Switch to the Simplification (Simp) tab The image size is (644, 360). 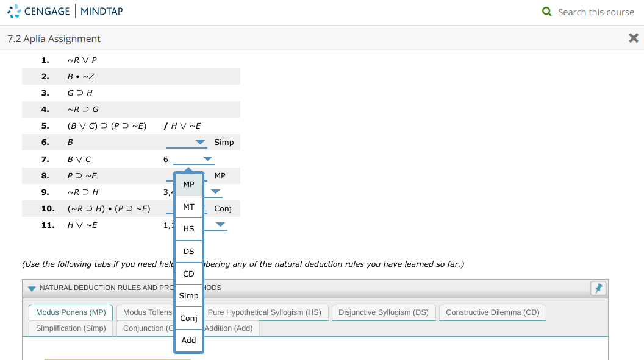tap(70, 328)
